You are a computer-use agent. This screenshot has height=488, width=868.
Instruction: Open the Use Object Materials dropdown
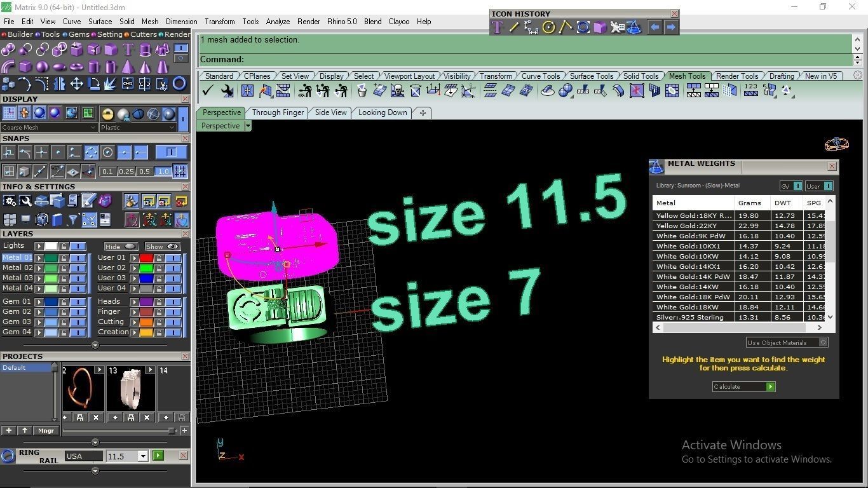(787, 342)
